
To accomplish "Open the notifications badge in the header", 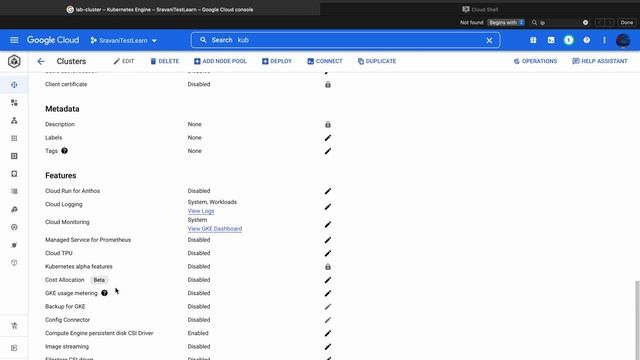I will (569, 40).
